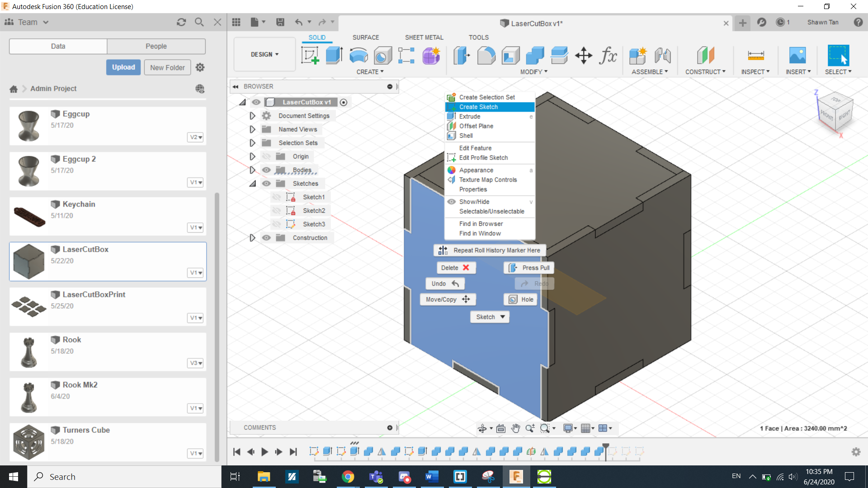Click the Save disk icon
This screenshot has height=488, width=868.
coord(280,22)
